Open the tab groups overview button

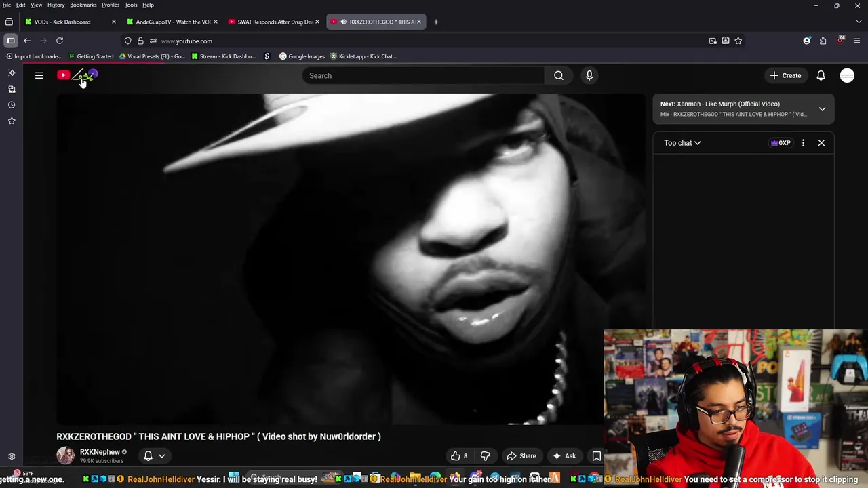(x=9, y=22)
